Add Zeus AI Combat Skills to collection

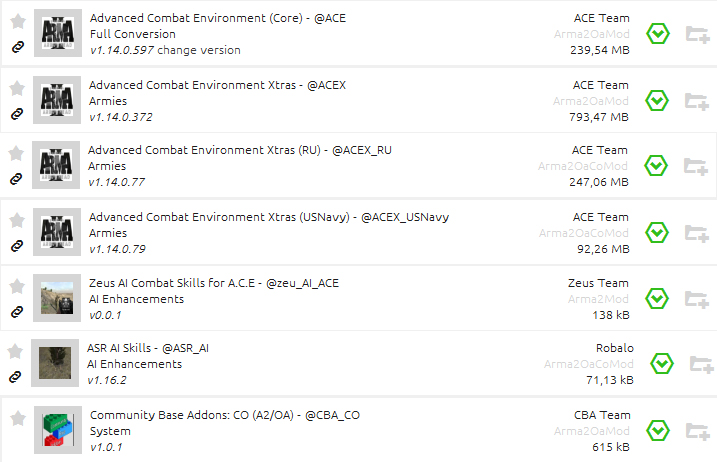[696, 298]
